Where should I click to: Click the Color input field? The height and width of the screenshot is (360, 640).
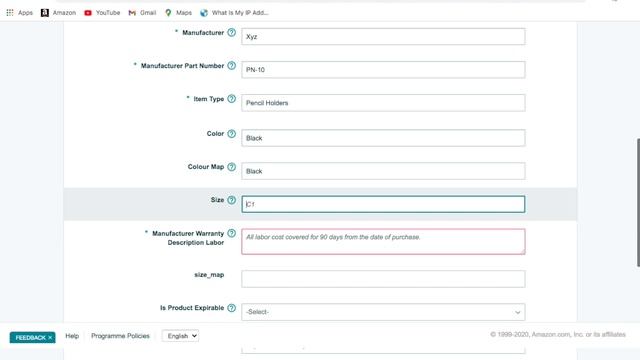[383, 138]
